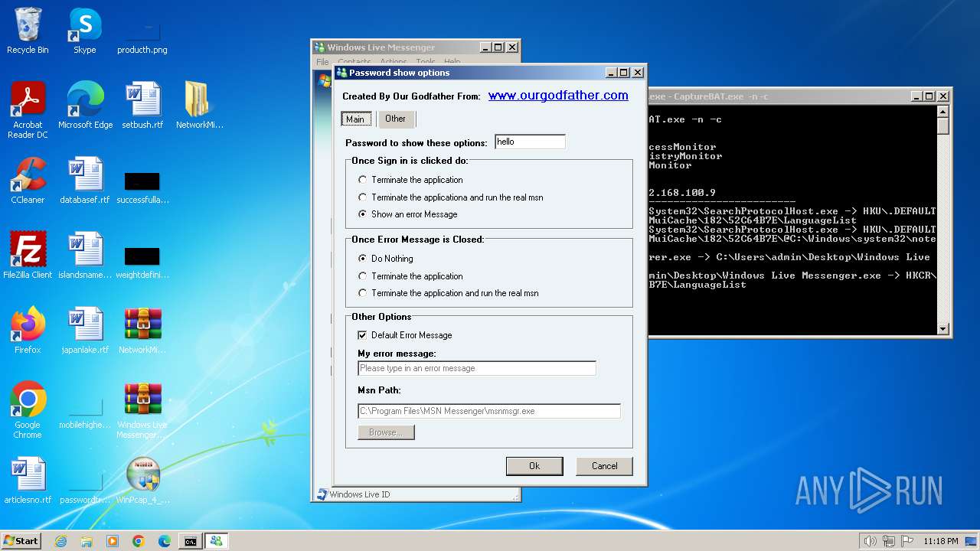Viewport: 980px width, 551px height.
Task: Launch Skype from the desktop
Action: [x=85, y=31]
